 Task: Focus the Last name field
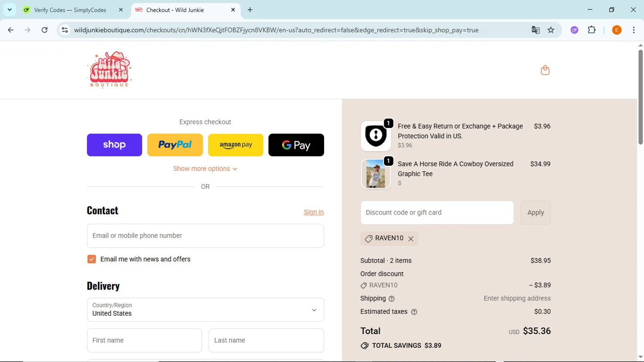pos(266,341)
